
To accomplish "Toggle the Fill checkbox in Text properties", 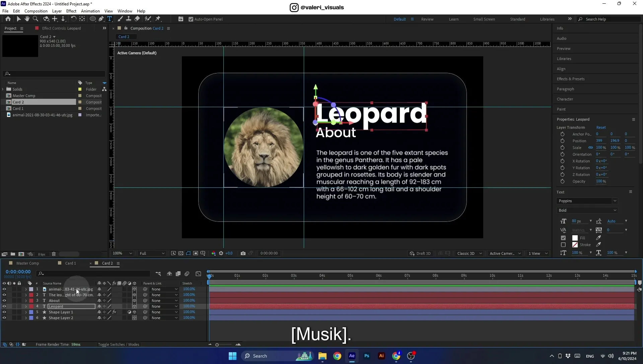I will click(563, 238).
